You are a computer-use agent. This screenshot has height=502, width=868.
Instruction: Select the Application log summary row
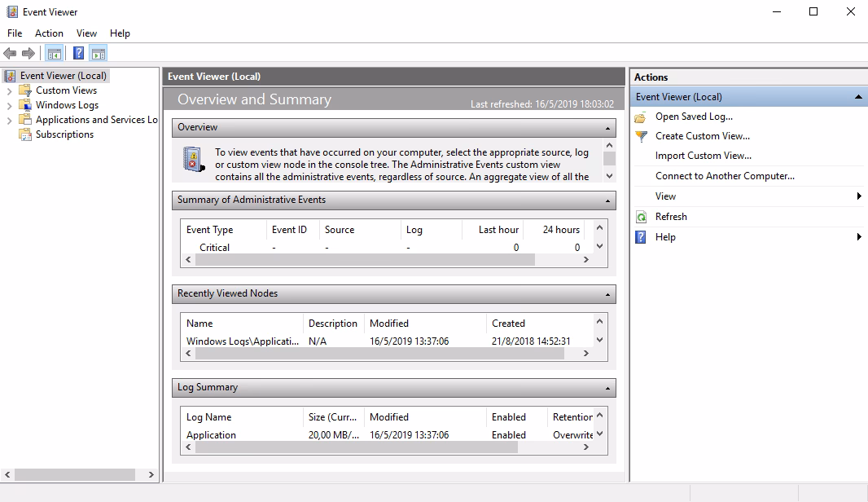(388, 435)
